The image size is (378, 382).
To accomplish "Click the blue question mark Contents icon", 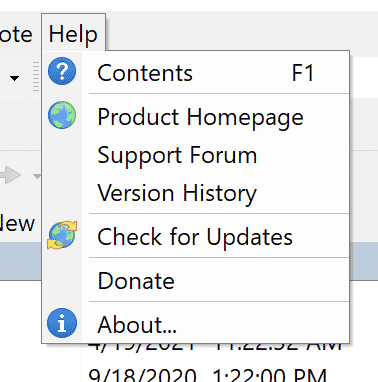I will pos(62,71).
